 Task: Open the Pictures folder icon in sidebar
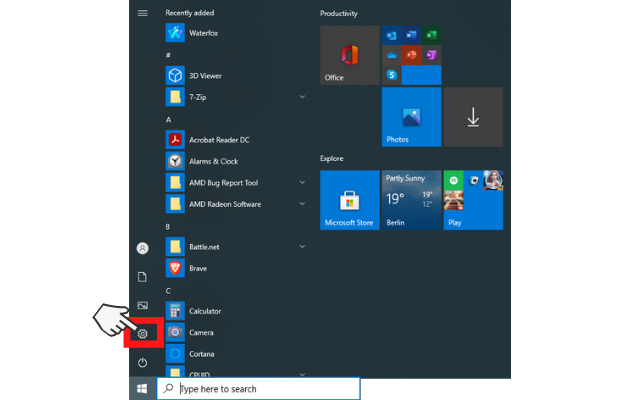[x=142, y=305]
